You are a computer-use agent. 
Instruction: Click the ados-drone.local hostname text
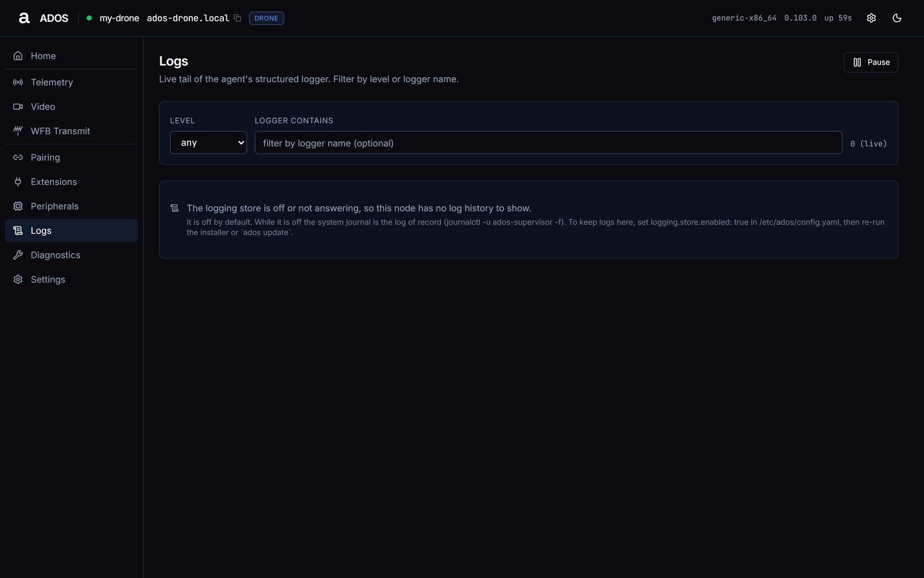click(188, 18)
